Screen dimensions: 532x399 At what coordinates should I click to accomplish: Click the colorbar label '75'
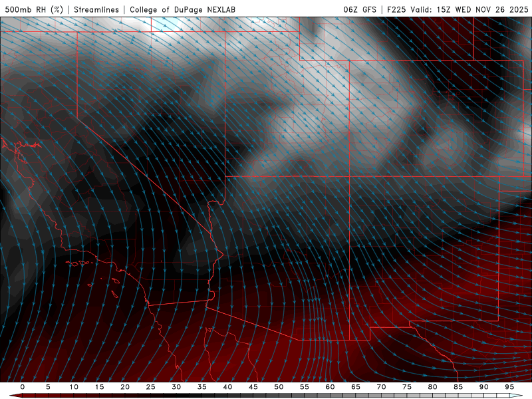coord(407,387)
